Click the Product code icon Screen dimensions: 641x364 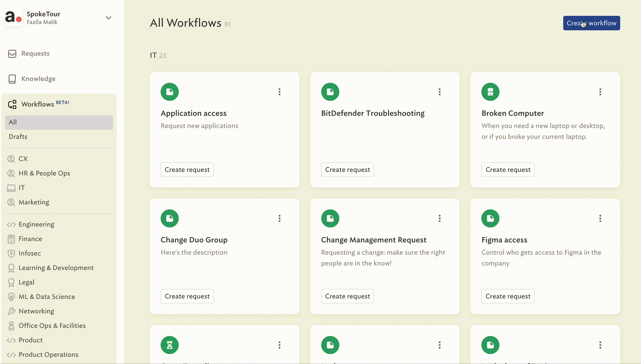[x=11, y=340]
